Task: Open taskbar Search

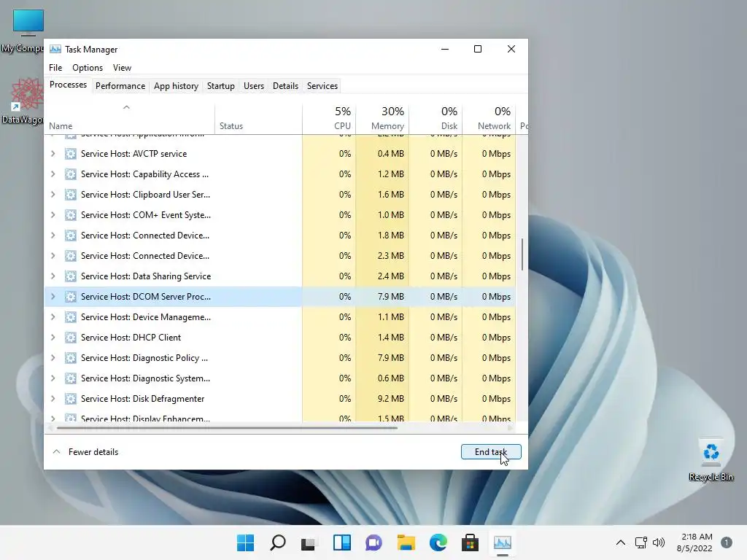Action: (x=278, y=542)
